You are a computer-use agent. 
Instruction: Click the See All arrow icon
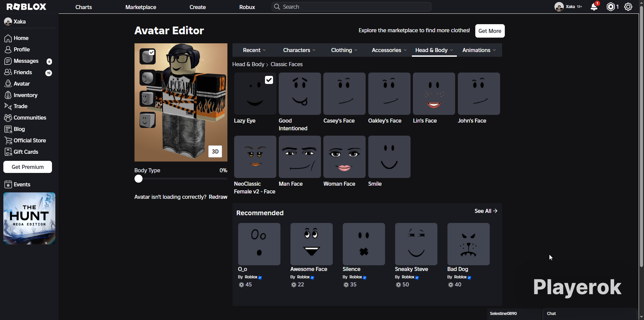pyautogui.click(x=495, y=211)
